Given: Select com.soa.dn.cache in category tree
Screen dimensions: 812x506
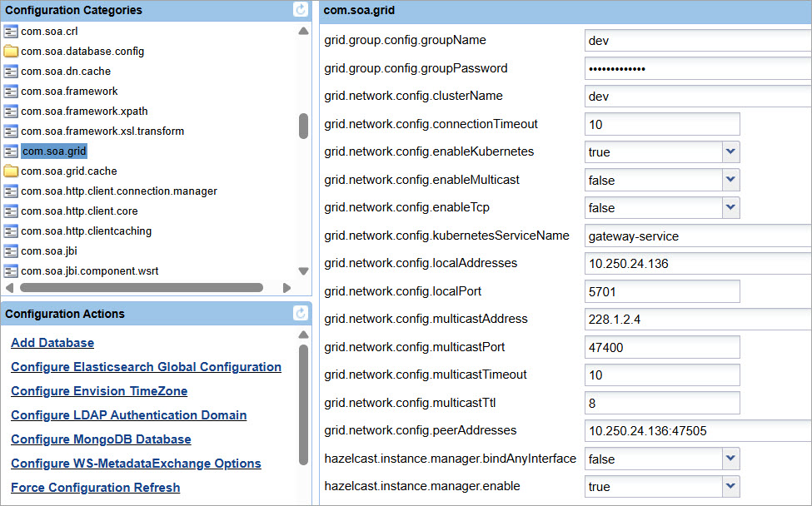Looking at the screenshot, I should click(x=66, y=72).
